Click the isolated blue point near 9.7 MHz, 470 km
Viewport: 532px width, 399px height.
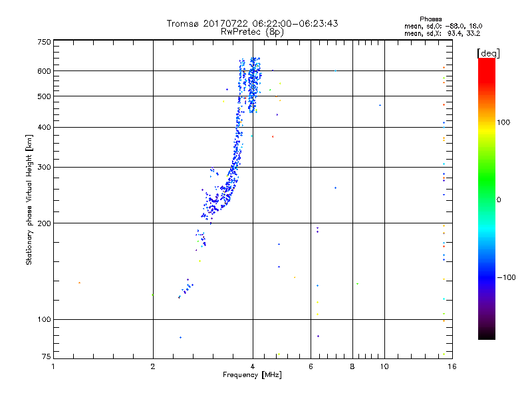(x=380, y=105)
